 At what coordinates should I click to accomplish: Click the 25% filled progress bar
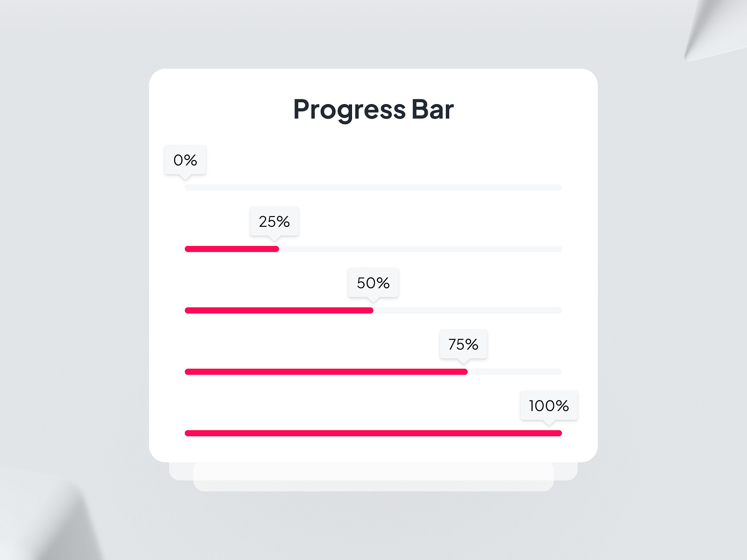point(231,249)
